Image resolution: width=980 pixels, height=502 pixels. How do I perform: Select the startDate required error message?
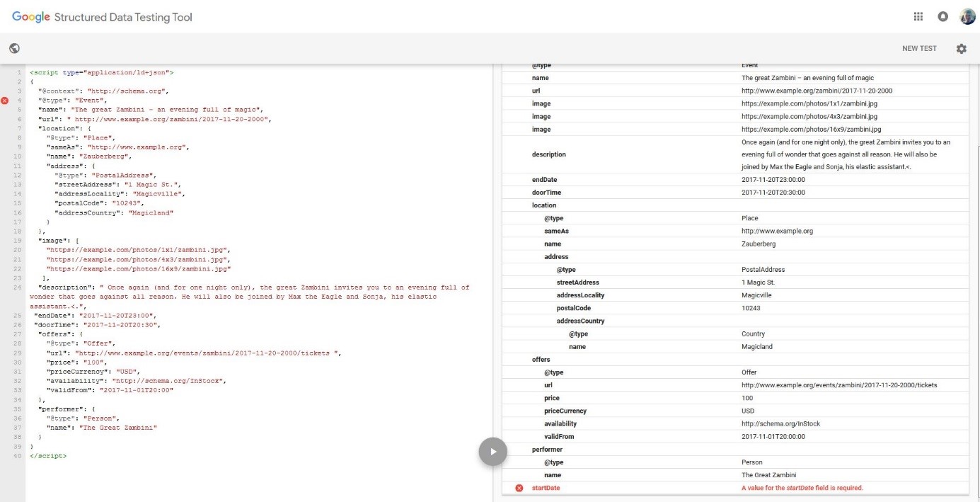click(802, 488)
